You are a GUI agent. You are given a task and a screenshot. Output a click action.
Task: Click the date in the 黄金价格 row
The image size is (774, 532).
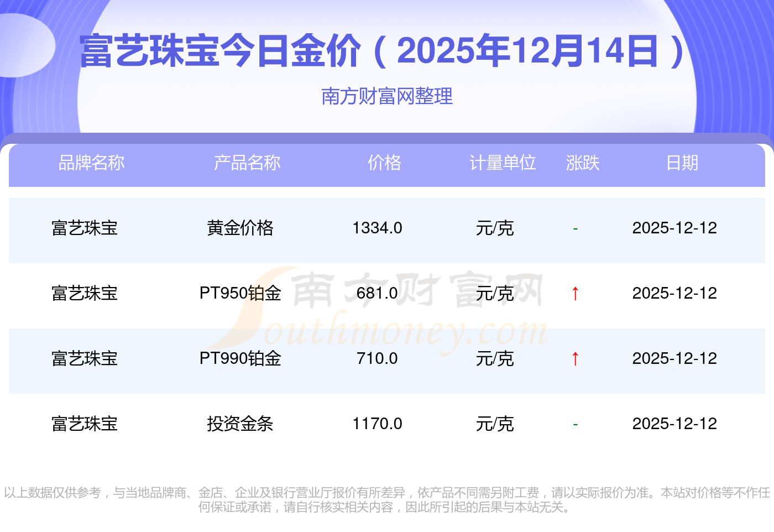tap(674, 228)
